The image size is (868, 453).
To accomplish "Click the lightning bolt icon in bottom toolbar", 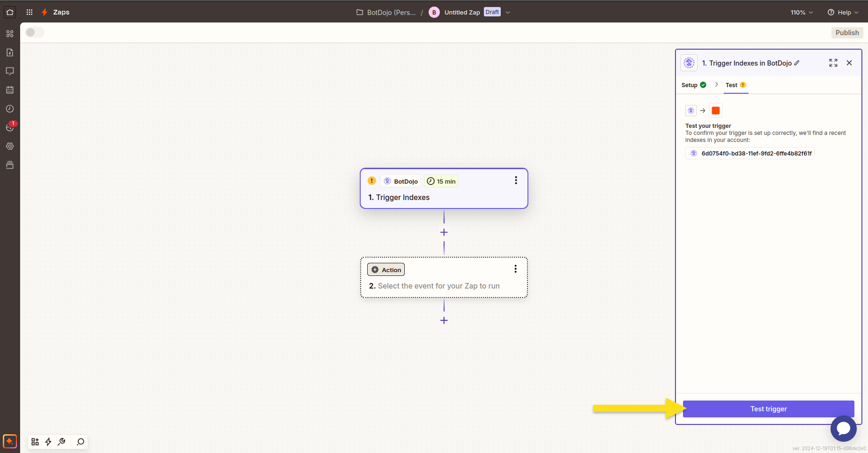I will coord(48,442).
